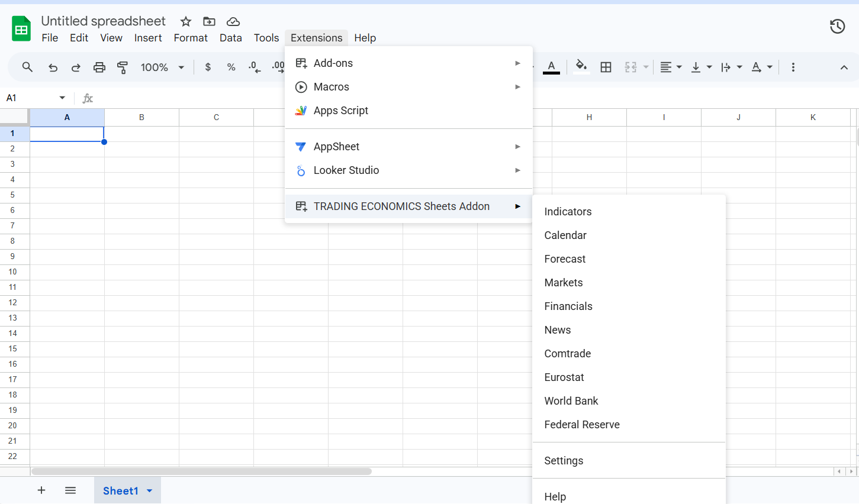Open the Tools menu
The width and height of the screenshot is (859, 504).
(266, 38)
